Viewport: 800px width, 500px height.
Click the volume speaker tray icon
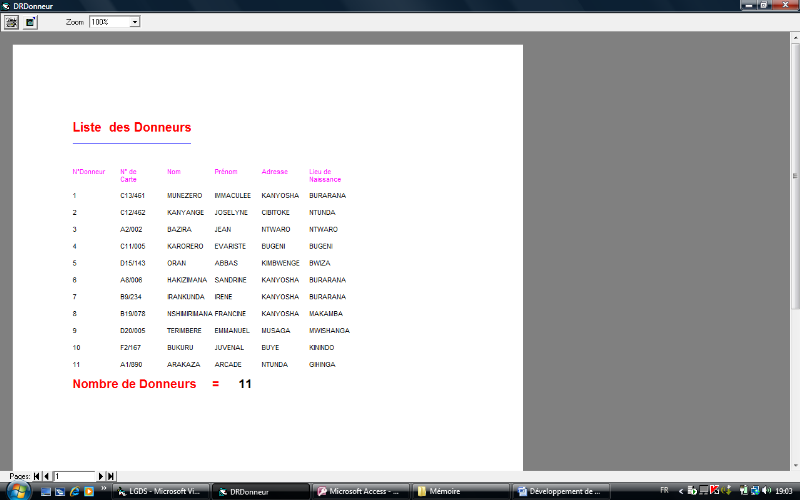pos(766,490)
